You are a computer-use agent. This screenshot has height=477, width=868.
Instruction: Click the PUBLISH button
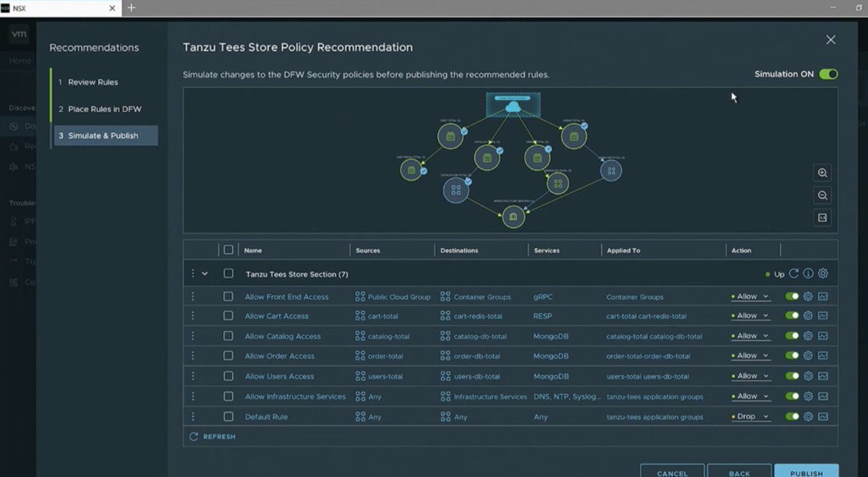(x=807, y=472)
